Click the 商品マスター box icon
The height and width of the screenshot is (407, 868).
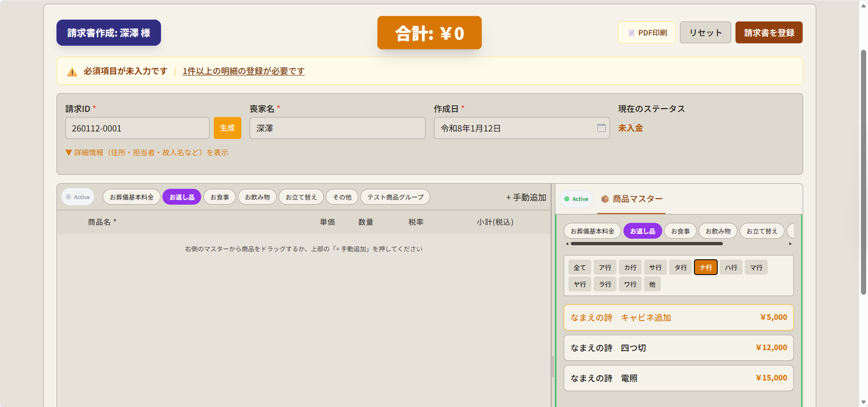coord(605,199)
